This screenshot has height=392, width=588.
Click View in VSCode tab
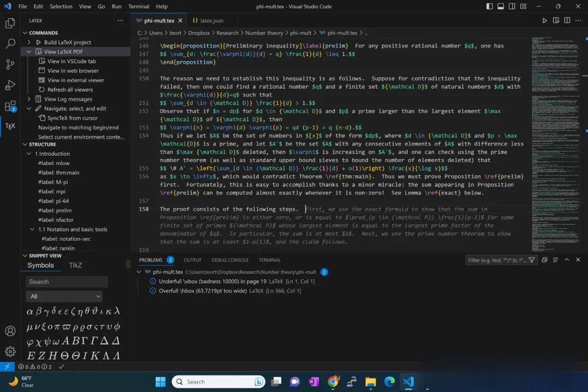click(x=72, y=61)
